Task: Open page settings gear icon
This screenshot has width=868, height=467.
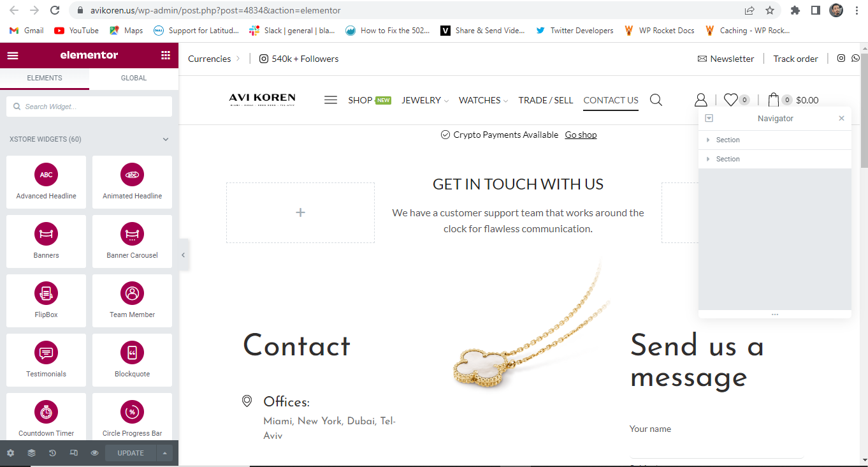Action: point(10,453)
